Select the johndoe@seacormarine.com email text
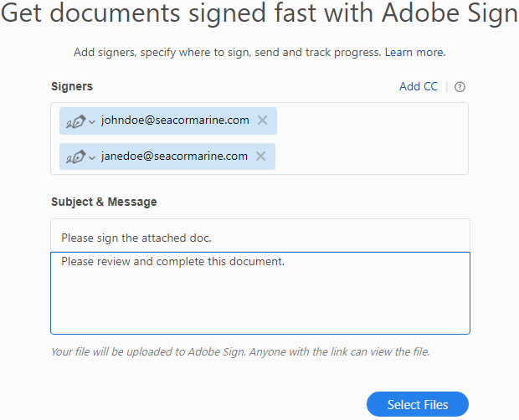The width and height of the screenshot is (519, 420). pos(175,120)
